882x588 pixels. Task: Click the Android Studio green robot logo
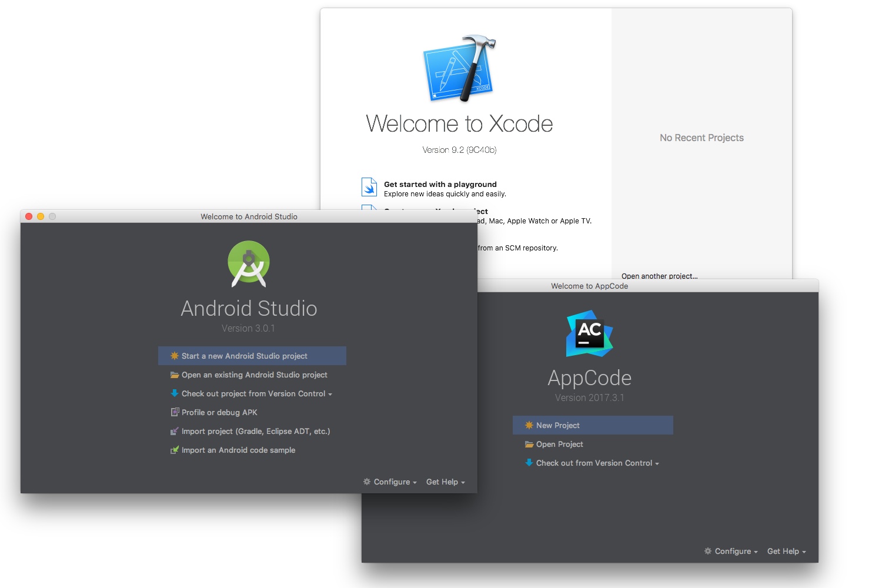pyautogui.click(x=248, y=263)
